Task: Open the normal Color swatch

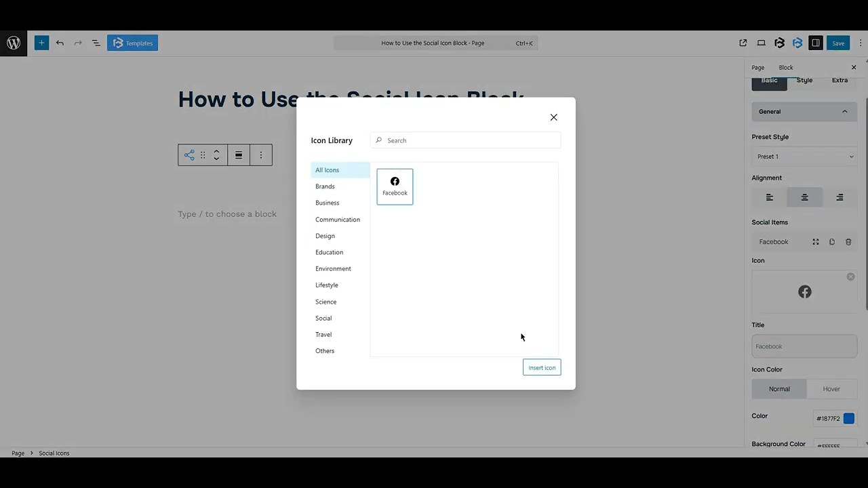Action: pos(850,418)
